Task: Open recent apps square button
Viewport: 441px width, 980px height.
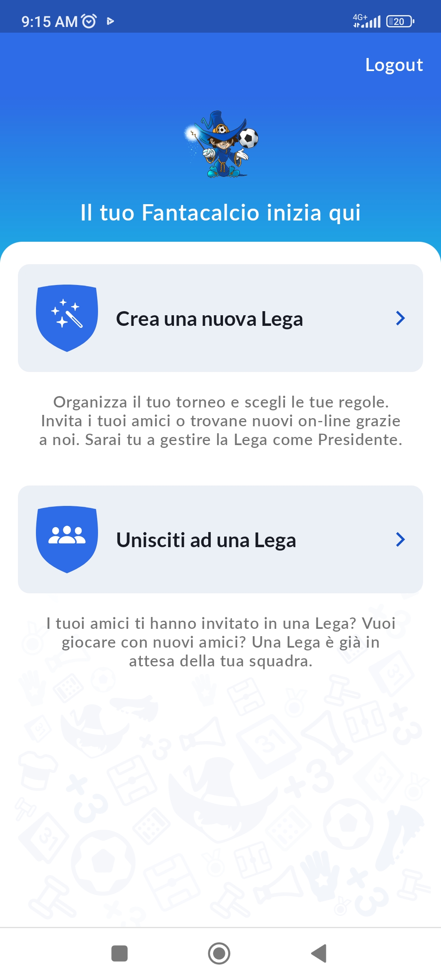Action: [120, 953]
